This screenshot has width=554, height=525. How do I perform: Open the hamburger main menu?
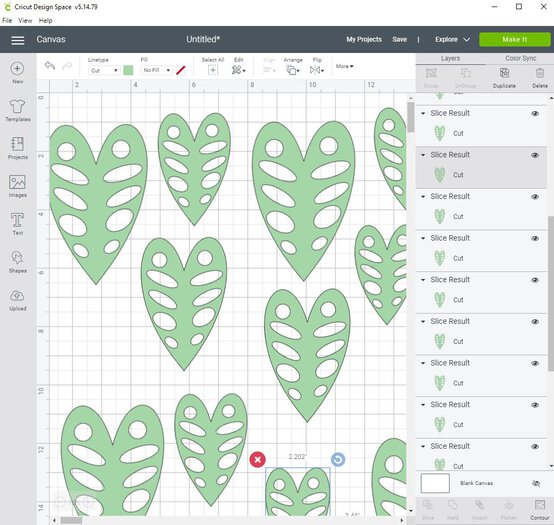(18, 40)
